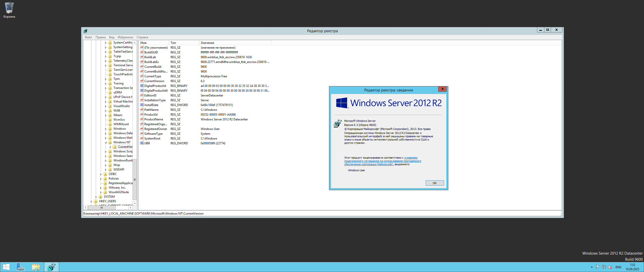Select the BuildLabEx value name

[151, 62]
